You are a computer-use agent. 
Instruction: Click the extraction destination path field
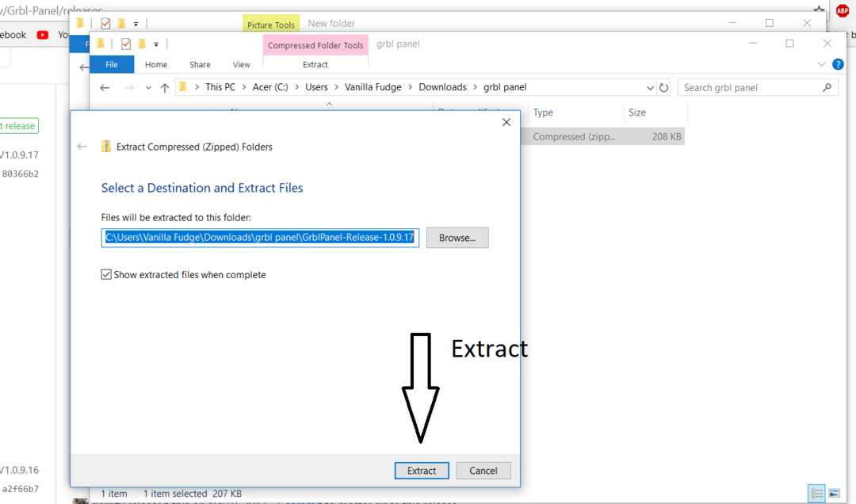[260, 238]
